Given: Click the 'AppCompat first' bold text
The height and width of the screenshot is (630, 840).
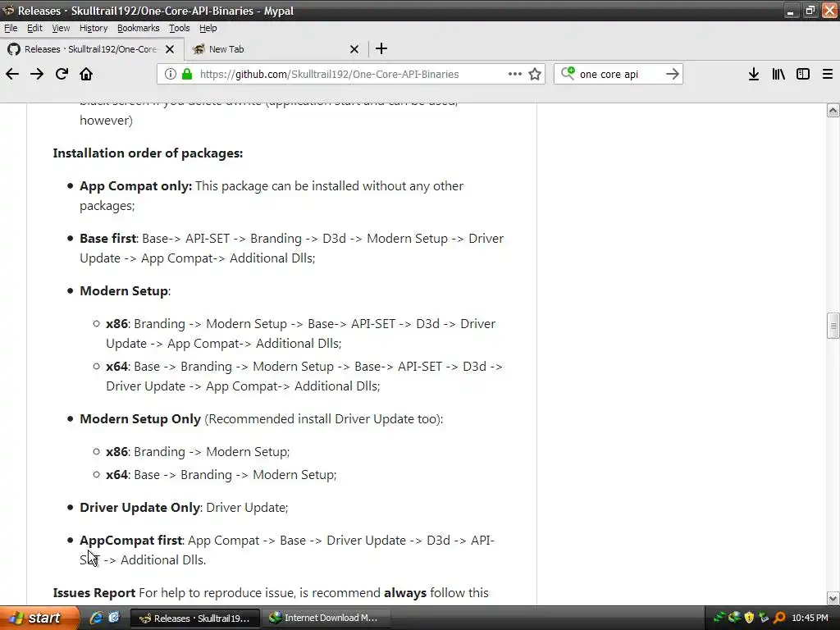Looking at the screenshot, I should (x=131, y=540).
